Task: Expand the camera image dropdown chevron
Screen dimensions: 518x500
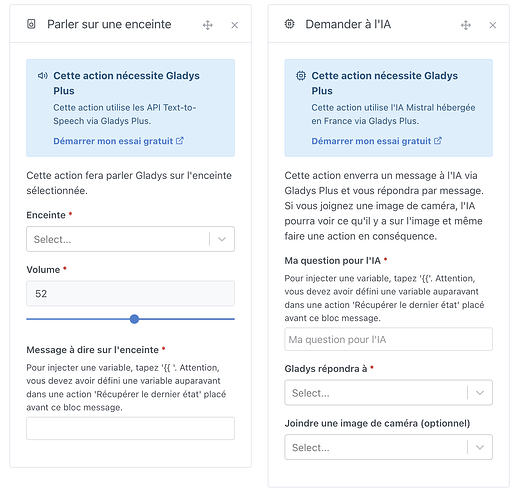Action: (x=480, y=447)
